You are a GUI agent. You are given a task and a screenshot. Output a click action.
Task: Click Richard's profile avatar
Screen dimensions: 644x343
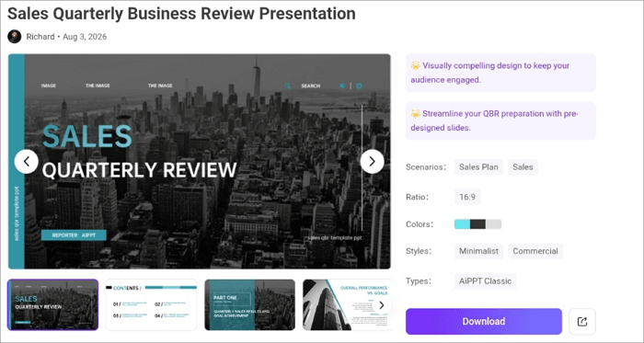click(x=15, y=37)
